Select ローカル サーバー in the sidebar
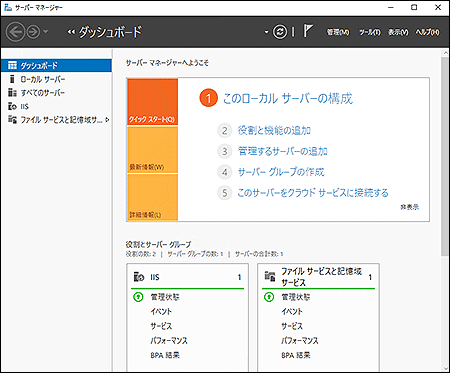This screenshot has width=450, height=373. tap(56, 79)
